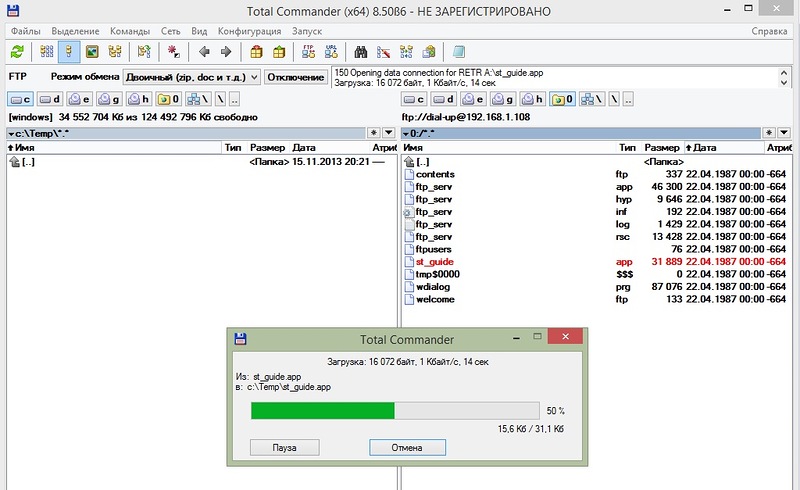The width and height of the screenshot is (800, 490).
Task: Open the transfer mode dropdown 'Двоичный'
Action: click(192, 77)
